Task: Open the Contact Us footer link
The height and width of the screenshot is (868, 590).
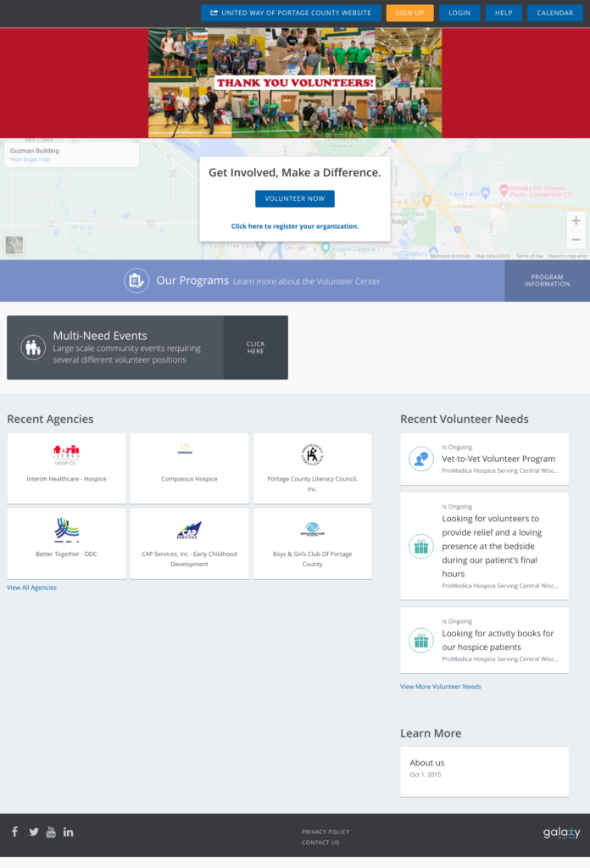Action: [320, 843]
